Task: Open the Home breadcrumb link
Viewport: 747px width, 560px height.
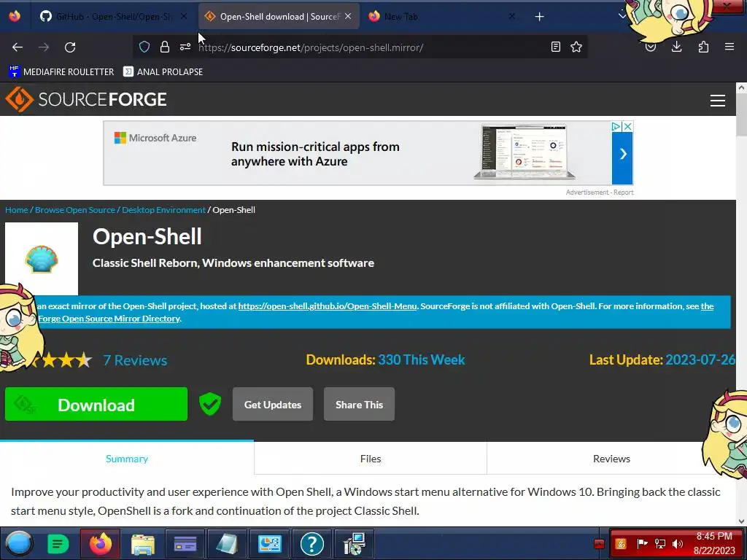Action: tap(17, 209)
